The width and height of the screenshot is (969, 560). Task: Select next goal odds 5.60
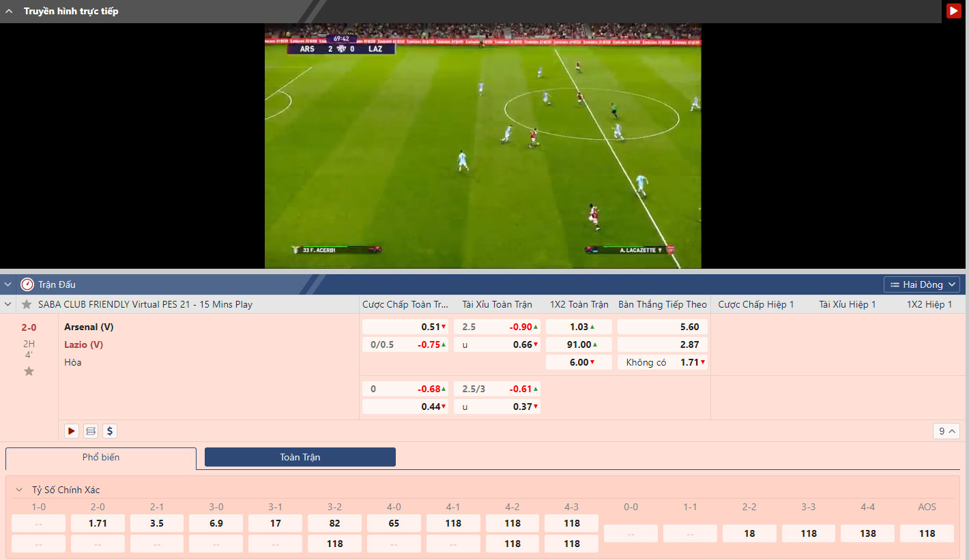[x=663, y=327]
